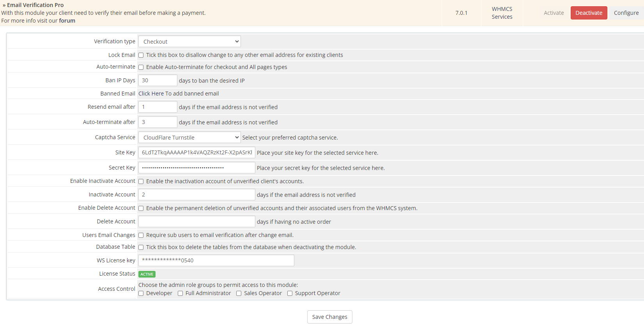Click the Configure button
The height and width of the screenshot is (329, 644).
click(626, 13)
